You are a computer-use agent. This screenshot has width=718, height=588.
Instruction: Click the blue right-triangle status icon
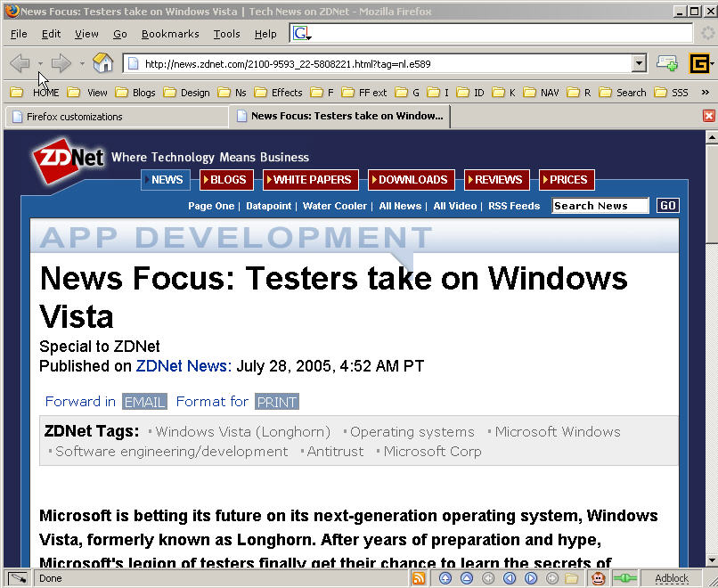[531, 578]
